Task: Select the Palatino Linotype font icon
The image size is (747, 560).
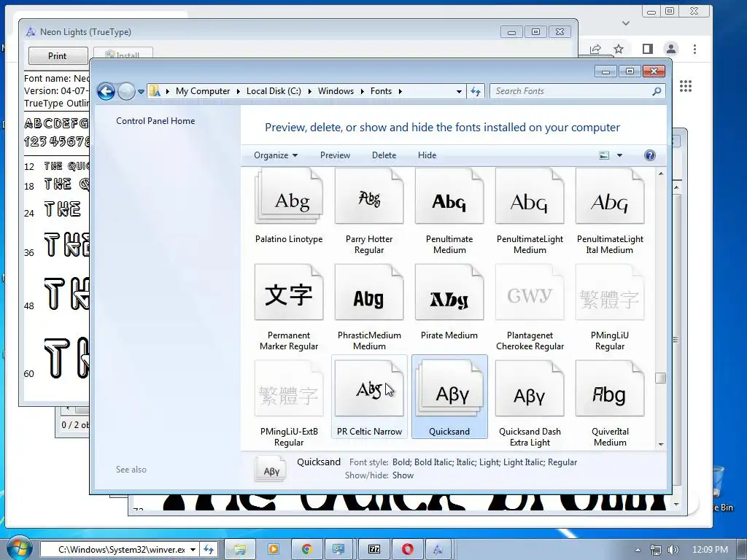Action: coord(289,196)
